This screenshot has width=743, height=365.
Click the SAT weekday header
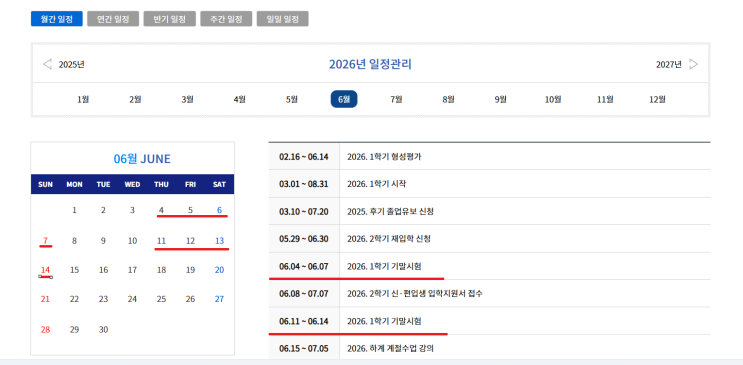click(x=219, y=185)
